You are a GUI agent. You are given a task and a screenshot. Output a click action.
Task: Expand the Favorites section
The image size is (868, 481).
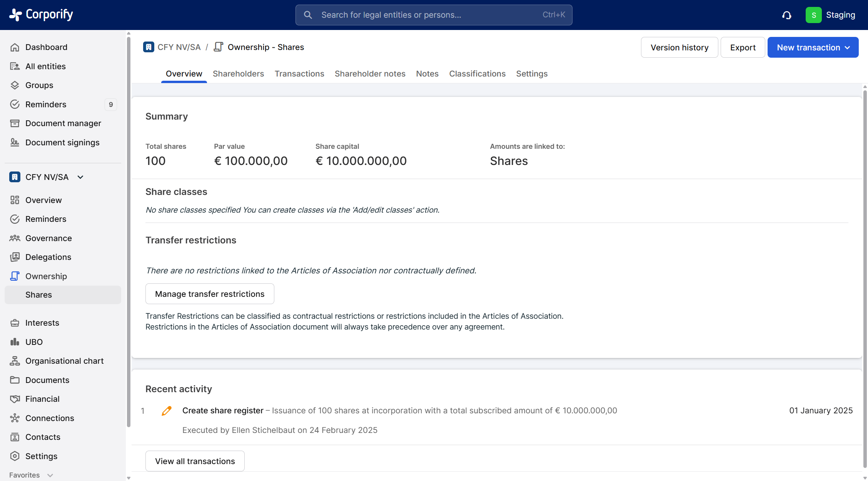point(50,475)
